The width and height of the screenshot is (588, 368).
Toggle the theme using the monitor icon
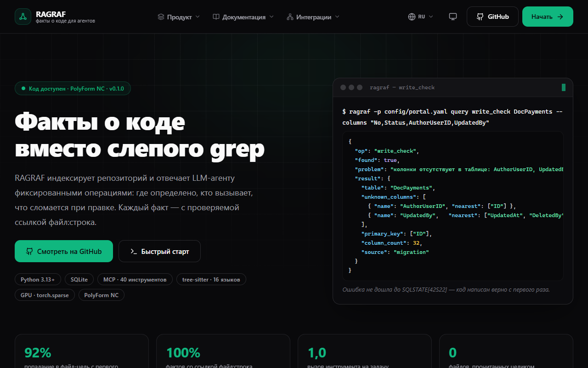coord(453,17)
